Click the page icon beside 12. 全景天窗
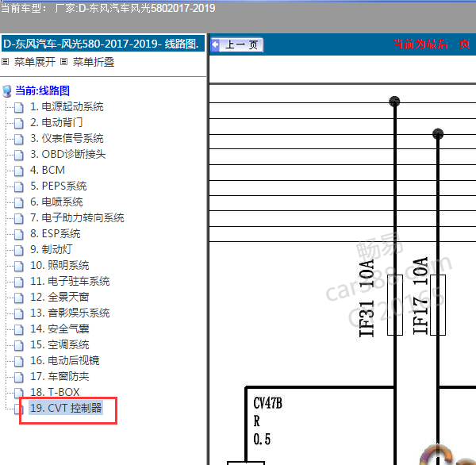Screen dimensions: 476x465 click(x=19, y=298)
